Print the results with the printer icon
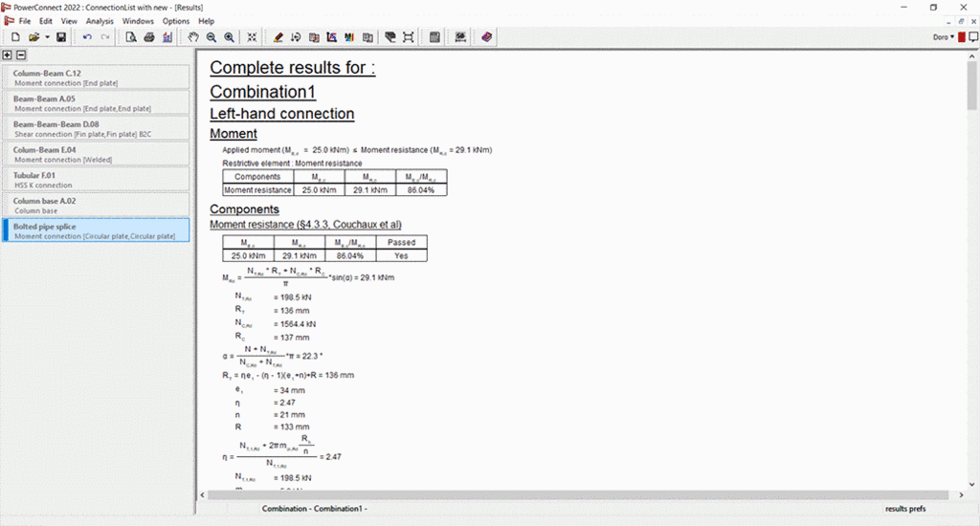This screenshot has height=526, width=980. coord(148,37)
